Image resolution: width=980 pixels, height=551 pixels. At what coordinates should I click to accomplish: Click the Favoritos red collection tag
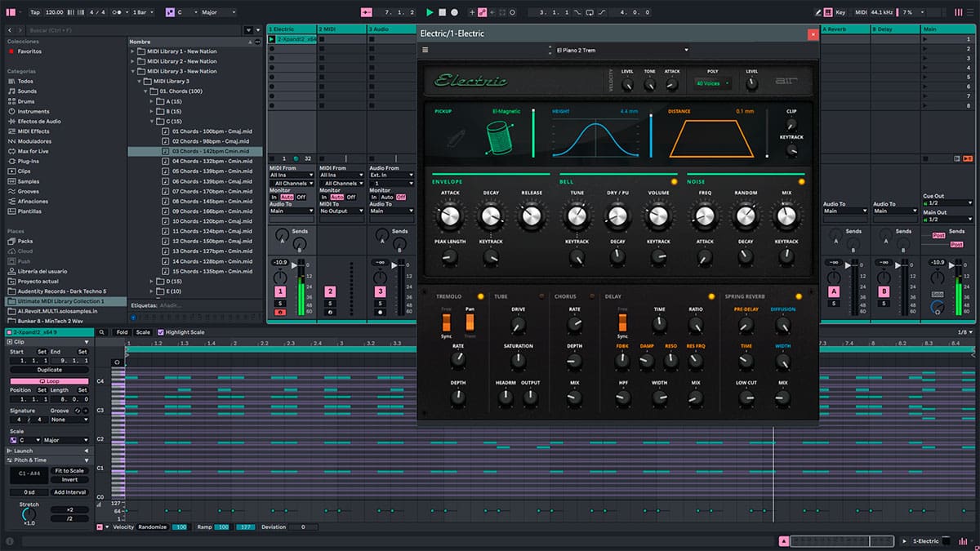coord(11,51)
